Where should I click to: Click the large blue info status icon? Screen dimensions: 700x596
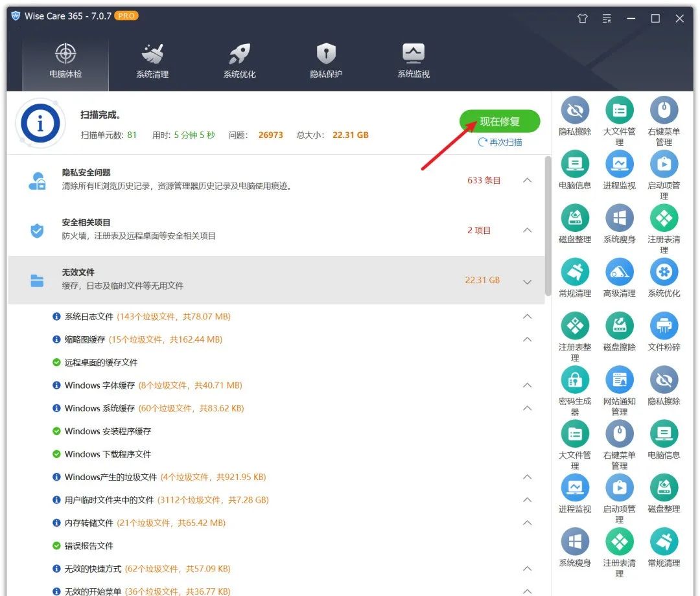pos(40,124)
